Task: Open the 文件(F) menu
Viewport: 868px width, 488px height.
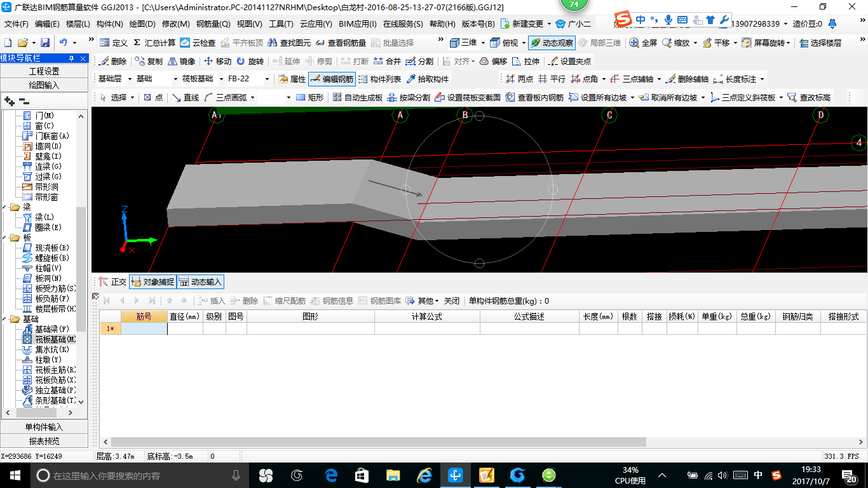Action: [x=16, y=24]
